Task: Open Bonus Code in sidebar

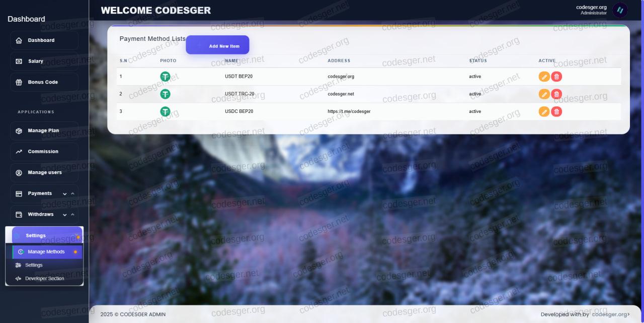Action: click(x=44, y=82)
